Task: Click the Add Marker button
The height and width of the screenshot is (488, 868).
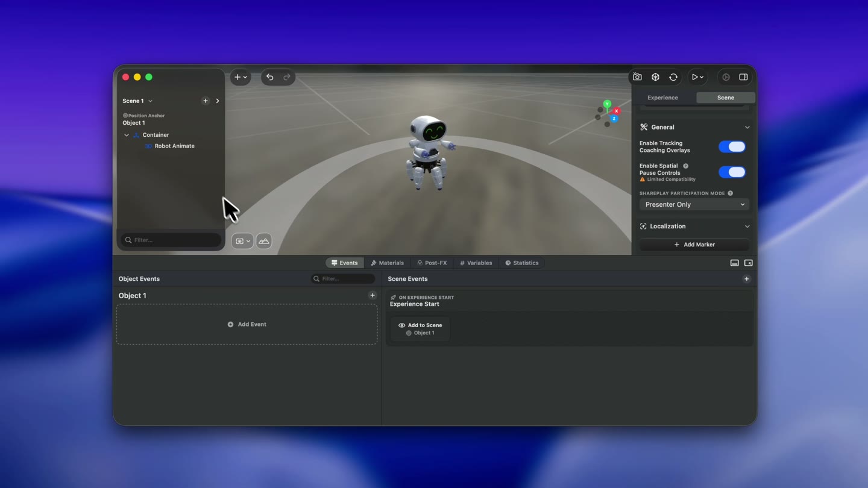Action: pos(694,245)
